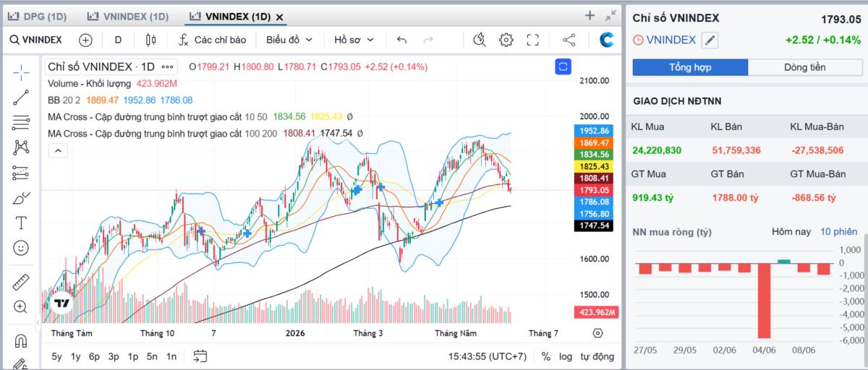Click the share chart icon
868x370 pixels.
pos(569,40)
